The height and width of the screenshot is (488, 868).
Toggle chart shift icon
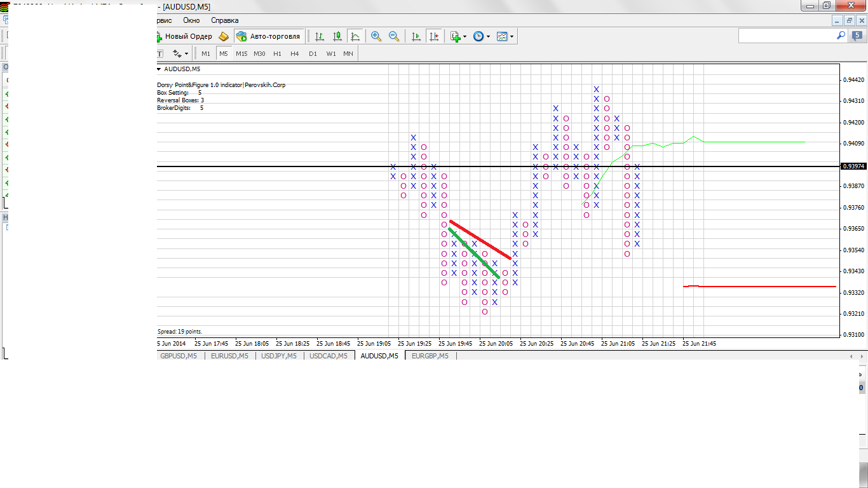click(x=434, y=36)
